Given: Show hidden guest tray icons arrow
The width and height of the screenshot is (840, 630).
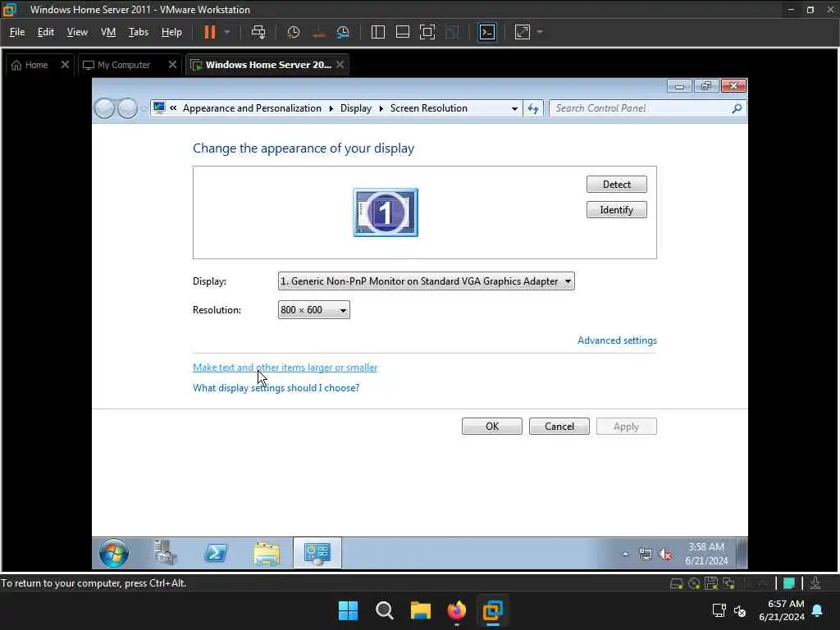Looking at the screenshot, I should click(625, 554).
